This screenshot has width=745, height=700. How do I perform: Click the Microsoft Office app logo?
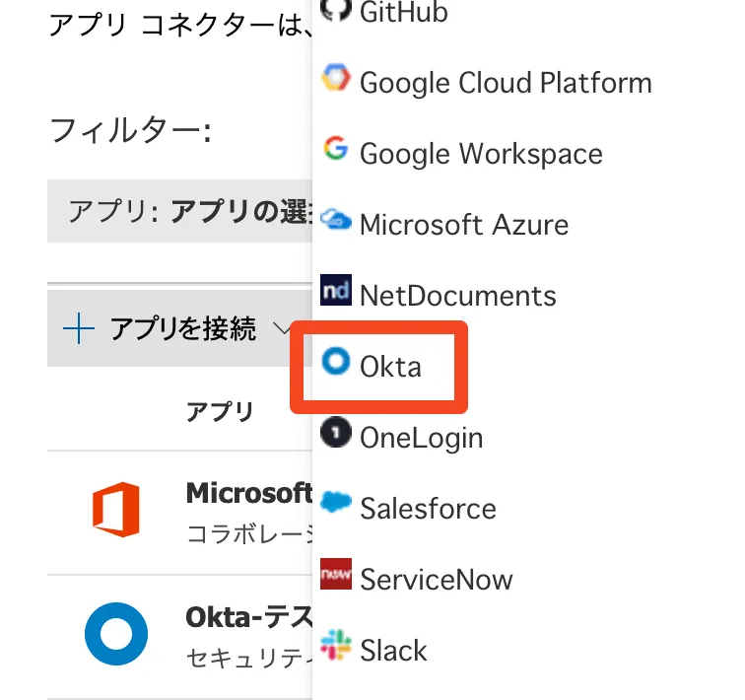(115, 511)
